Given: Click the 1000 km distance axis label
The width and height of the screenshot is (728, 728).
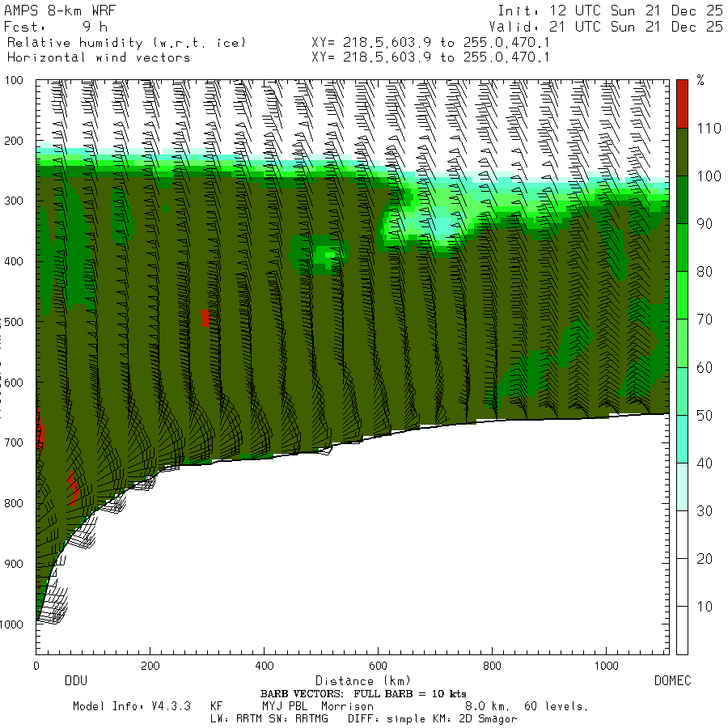Looking at the screenshot, I should point(607,666).
